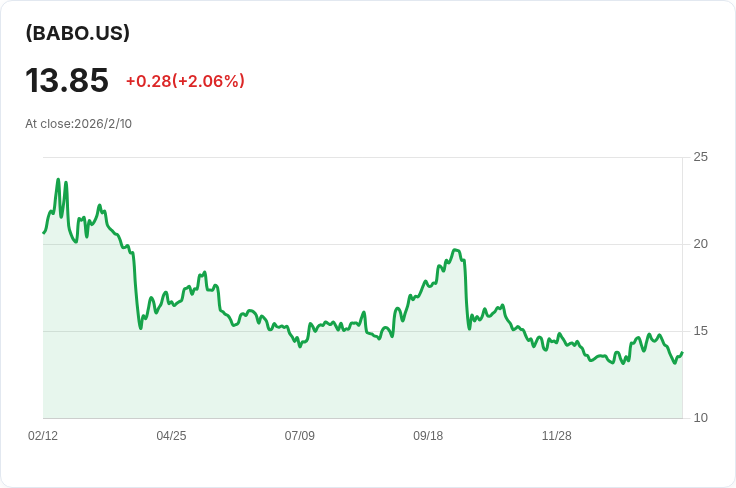Click the local peak just after 04/25
The width and height of the screenshot is (736, 488).
click(204, 272)
